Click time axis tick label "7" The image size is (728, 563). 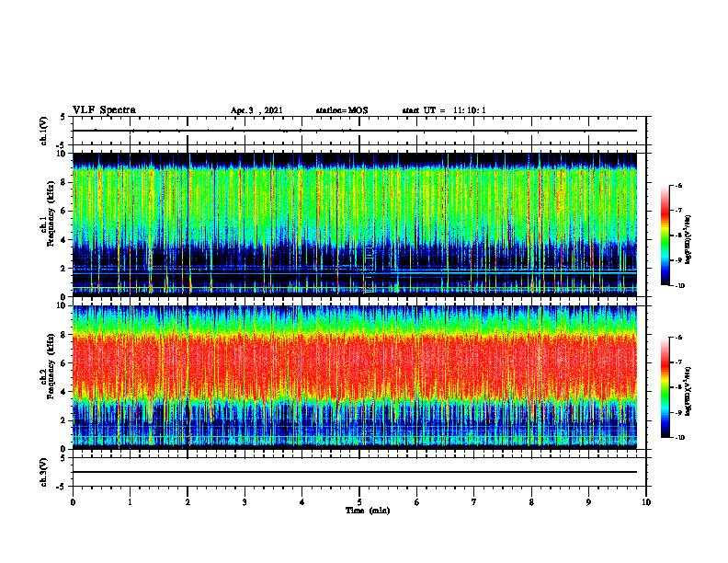474,502
